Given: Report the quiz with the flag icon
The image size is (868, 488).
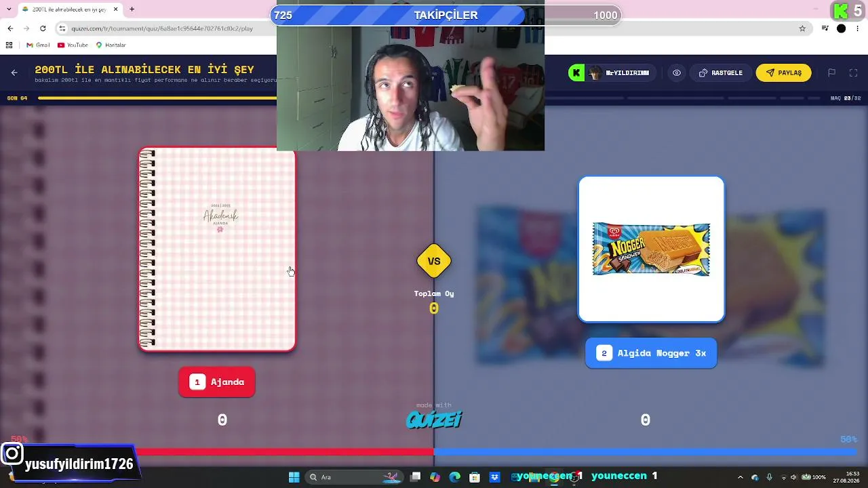Looking at the screenshot, I should coord(831,73).
